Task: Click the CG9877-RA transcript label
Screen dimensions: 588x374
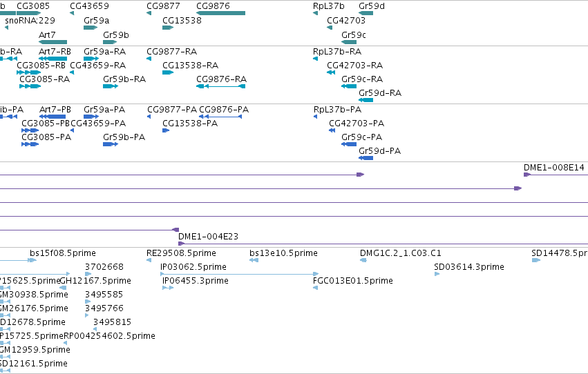Action: (172, 51)
